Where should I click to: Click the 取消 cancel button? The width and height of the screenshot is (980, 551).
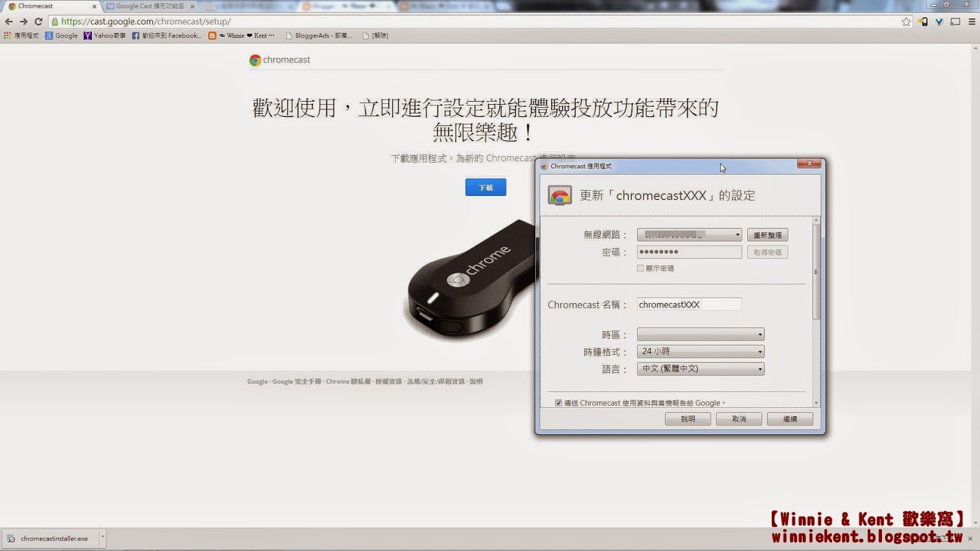[x=739, y=419]
